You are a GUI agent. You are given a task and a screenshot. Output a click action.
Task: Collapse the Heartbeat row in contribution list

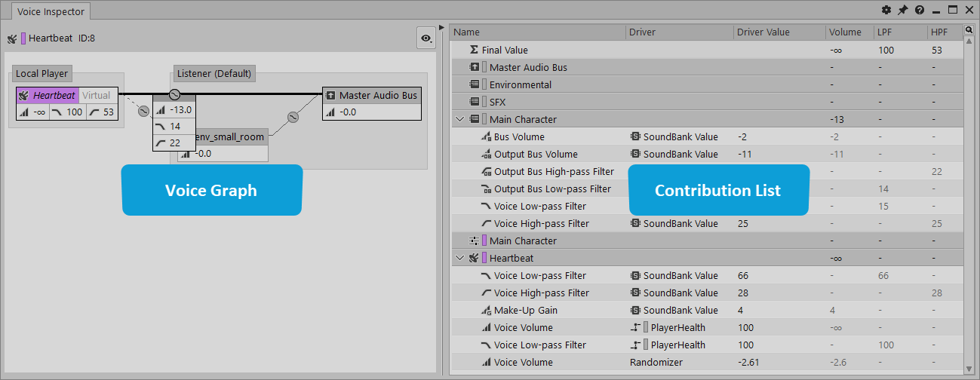tap(459, 258)
